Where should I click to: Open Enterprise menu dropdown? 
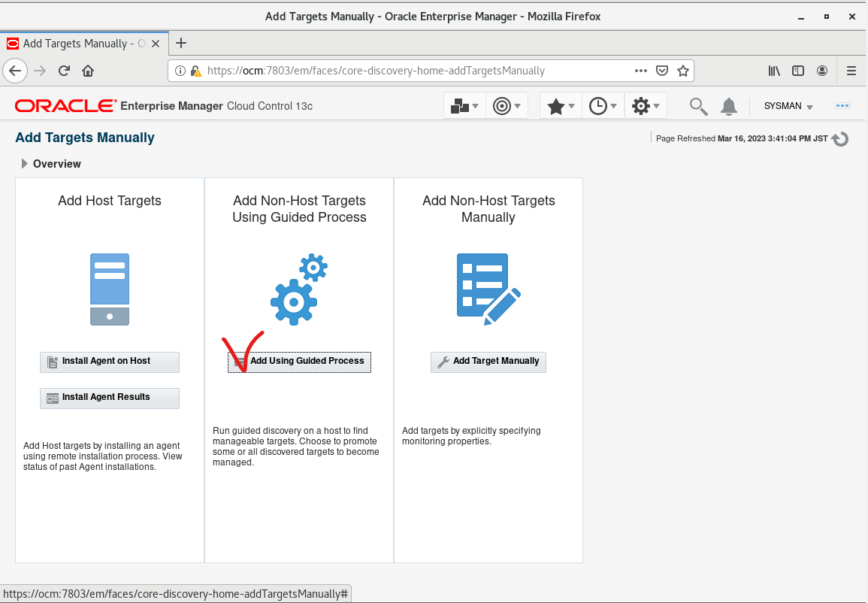click(464, 106)
